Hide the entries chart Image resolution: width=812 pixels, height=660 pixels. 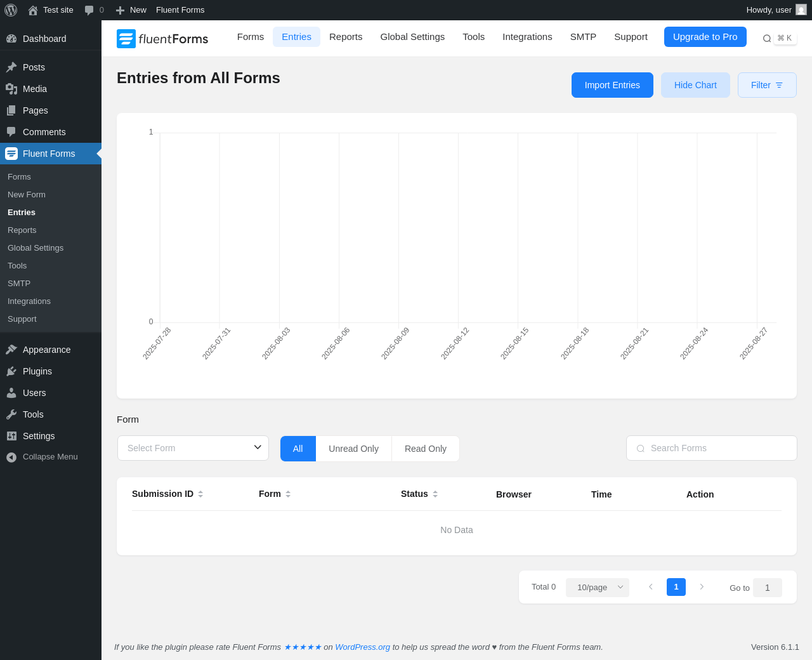tap(695, 85)
